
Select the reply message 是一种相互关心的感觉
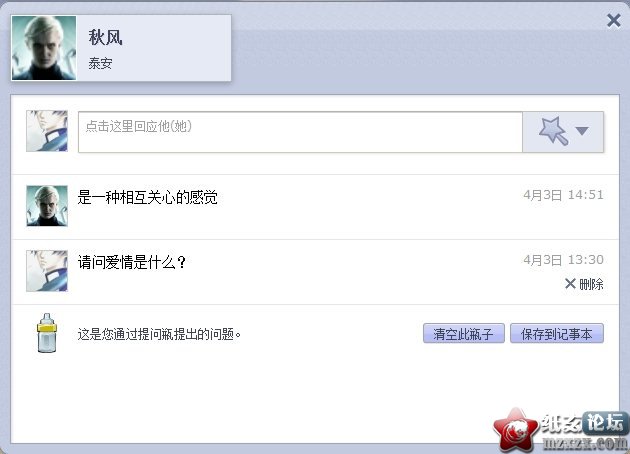click(x=147, y=197)
